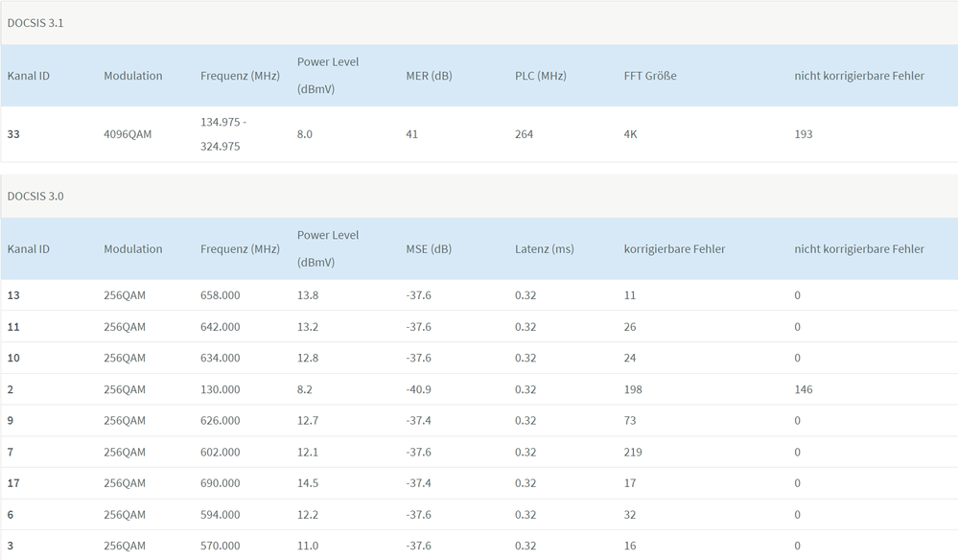The image size is (958, 560).
Task: Click the 219 correctable errors value
Action: point(633,452)
